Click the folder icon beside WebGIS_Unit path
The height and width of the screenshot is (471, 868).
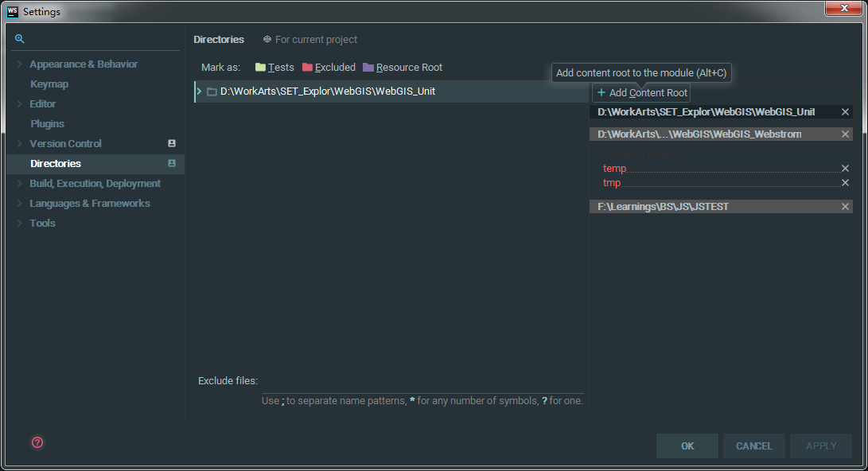tap(211, 91)
